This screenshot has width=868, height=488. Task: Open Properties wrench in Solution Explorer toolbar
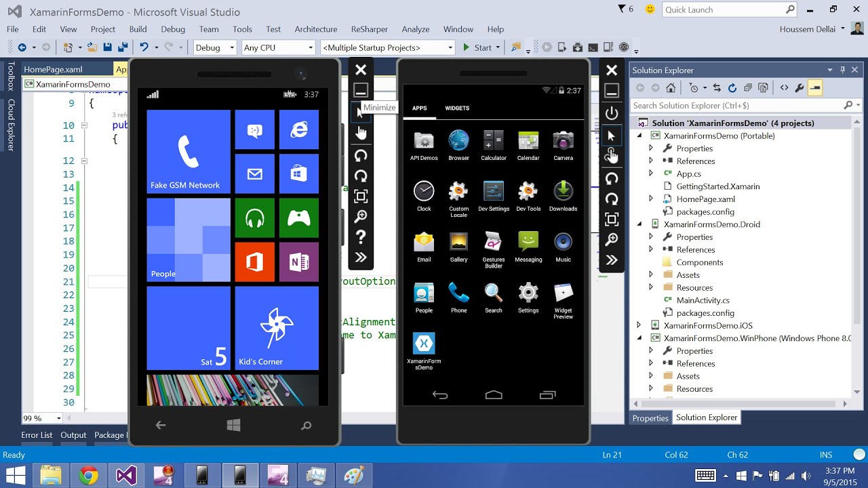tap(800, 87)
